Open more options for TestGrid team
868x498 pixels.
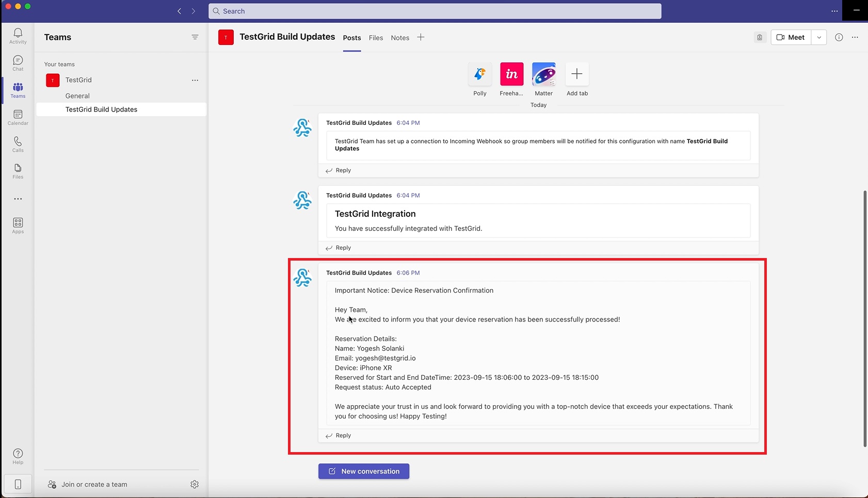[195, 80]
